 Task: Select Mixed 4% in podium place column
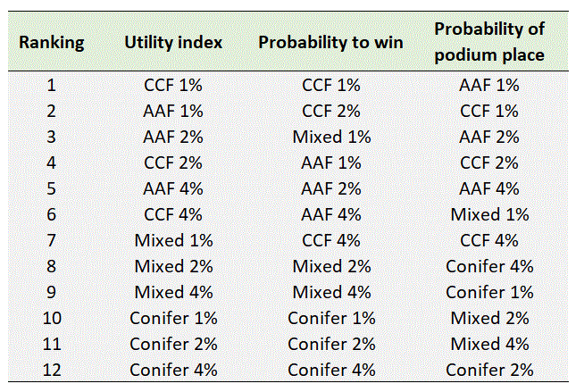coord(488,344)
